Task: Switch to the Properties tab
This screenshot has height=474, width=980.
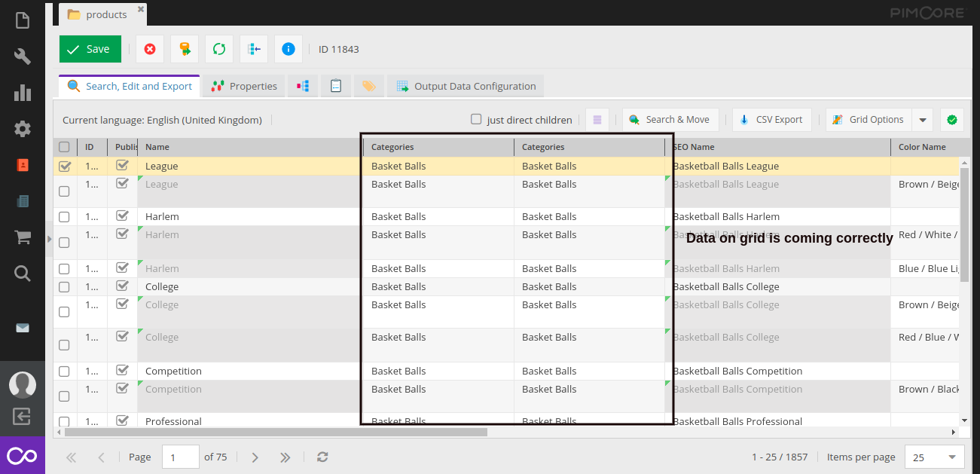Action: (x=245, y=86)
